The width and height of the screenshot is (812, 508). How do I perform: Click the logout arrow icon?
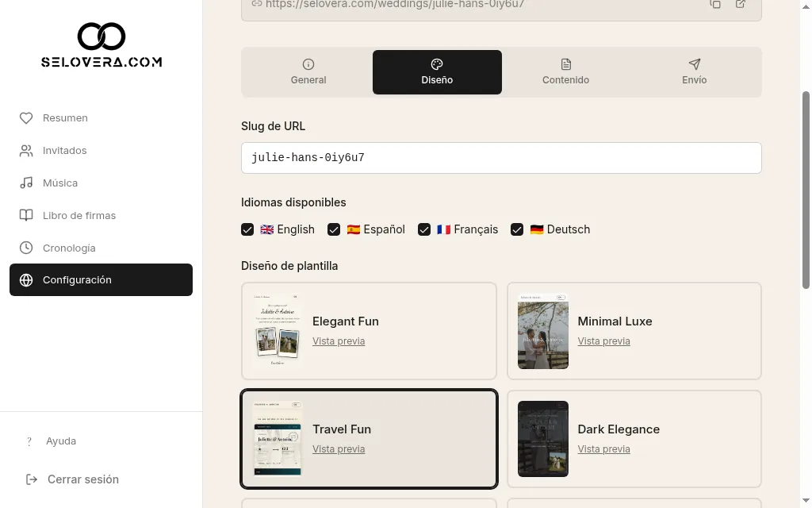[x=32, y=479]
